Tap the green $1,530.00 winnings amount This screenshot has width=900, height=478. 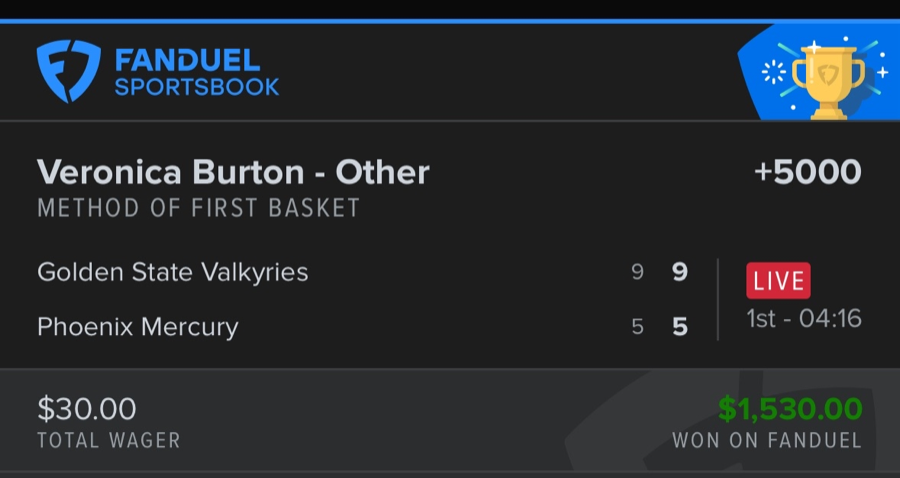click(x=790, y=409)
